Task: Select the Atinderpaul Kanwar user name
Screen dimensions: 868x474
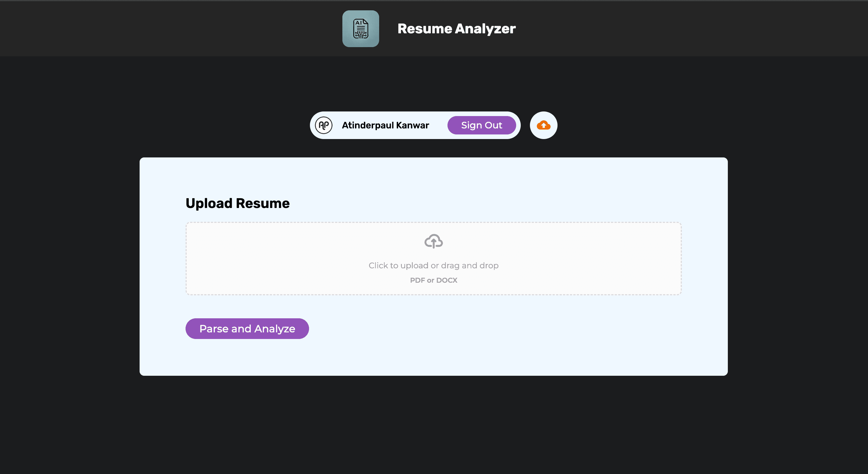Action: coord(385,126)
